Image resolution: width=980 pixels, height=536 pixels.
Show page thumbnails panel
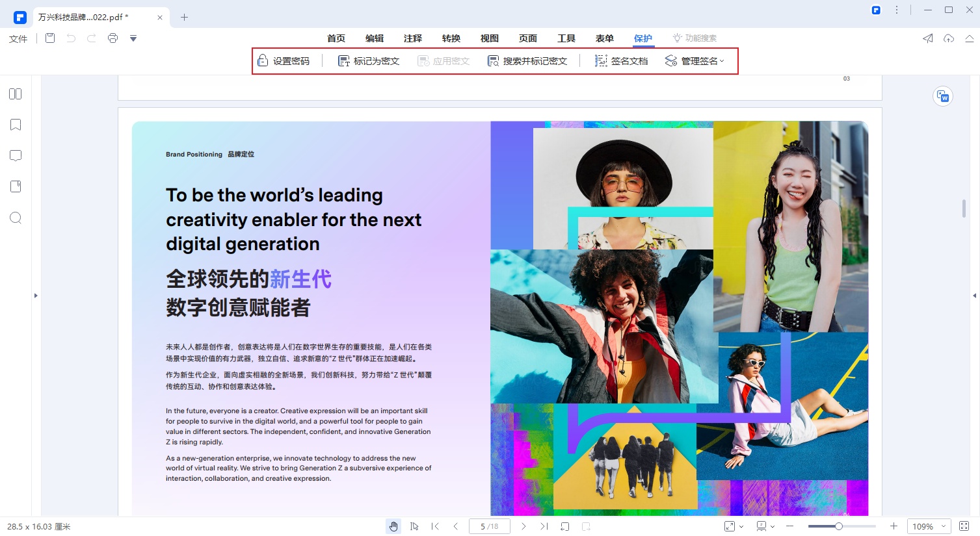pos(15,94)
